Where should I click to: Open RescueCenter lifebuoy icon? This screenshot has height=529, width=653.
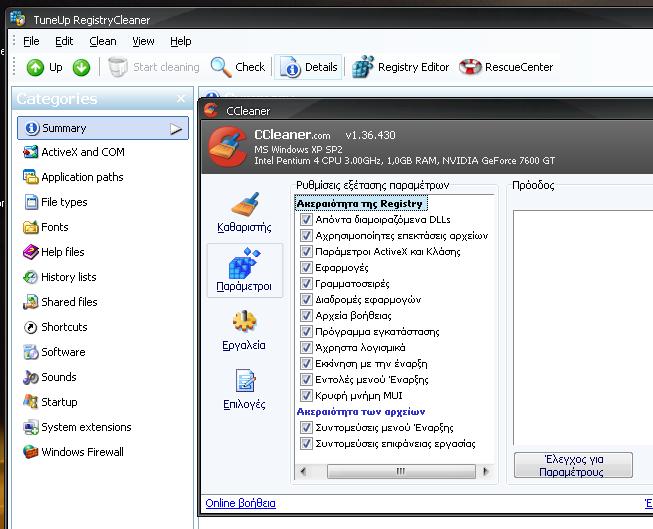coord(470,67)
